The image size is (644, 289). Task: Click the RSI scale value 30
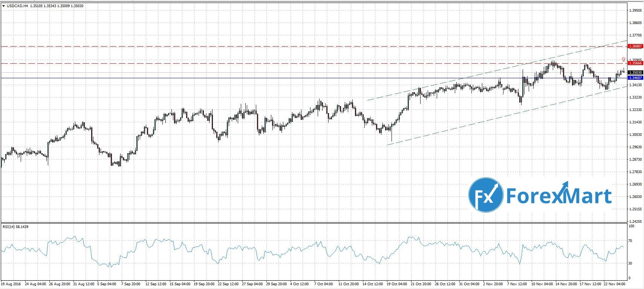coord(631,263)
